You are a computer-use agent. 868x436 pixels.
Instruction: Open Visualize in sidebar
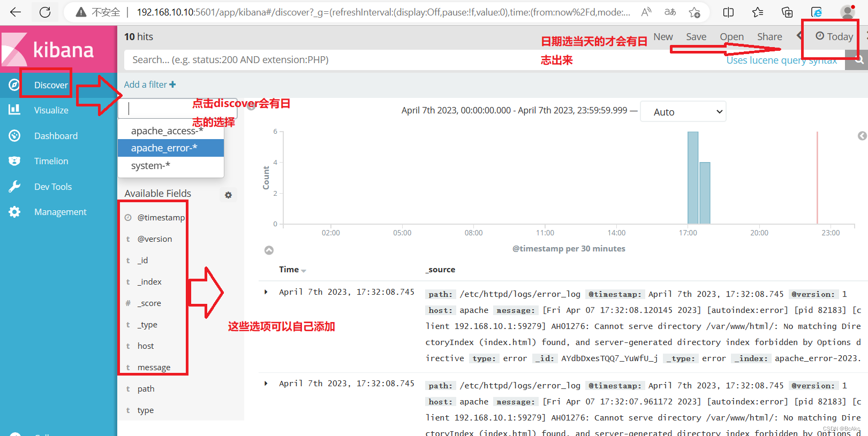[51, 110]
